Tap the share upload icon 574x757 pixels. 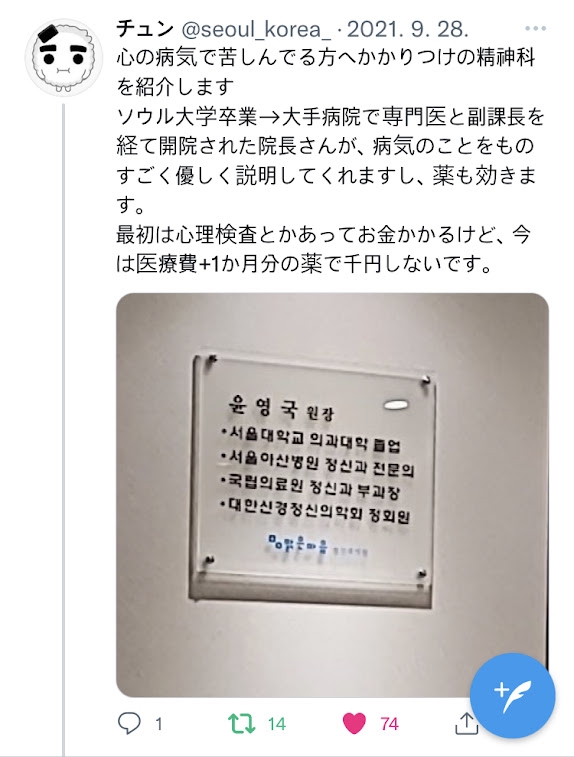point(466,724)
